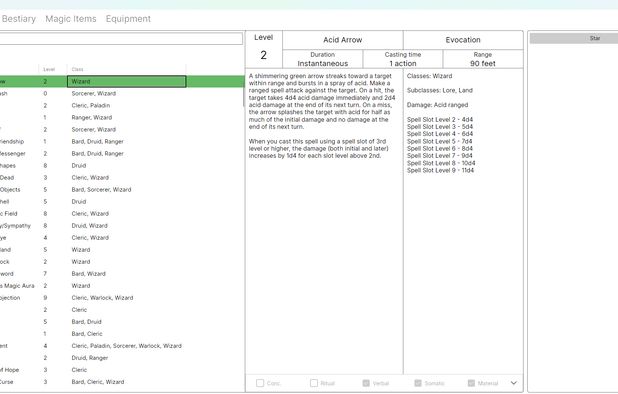Image resolution: width=618 pixels, height=394 pixels.
Task: Select the Bard, Wizard spell row
Action: (121, 274)
